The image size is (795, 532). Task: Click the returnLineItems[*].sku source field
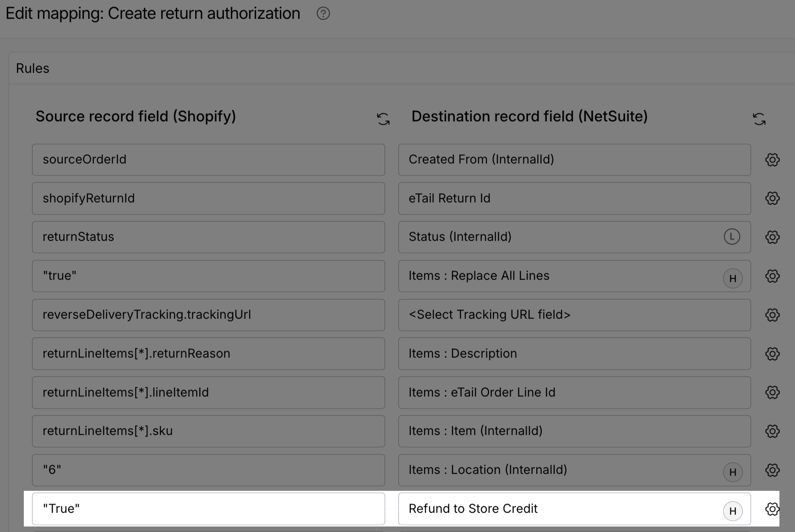[x=208, y=431]
